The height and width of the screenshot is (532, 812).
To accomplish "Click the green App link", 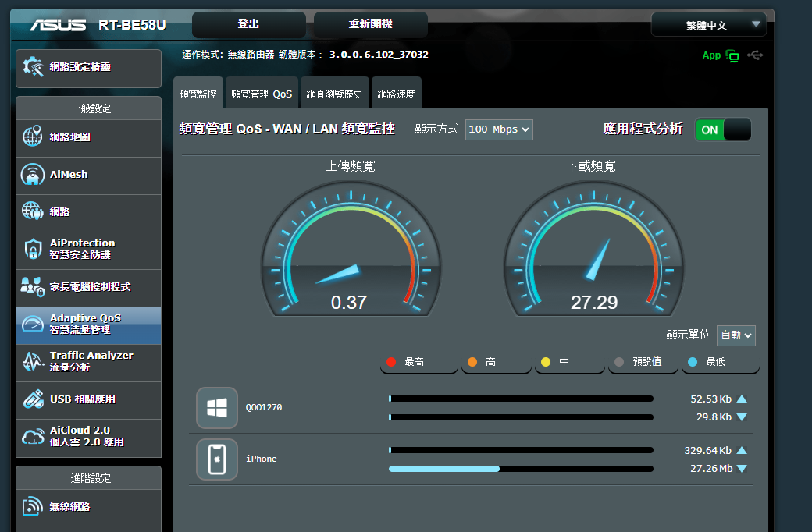I will pos(711,55).
